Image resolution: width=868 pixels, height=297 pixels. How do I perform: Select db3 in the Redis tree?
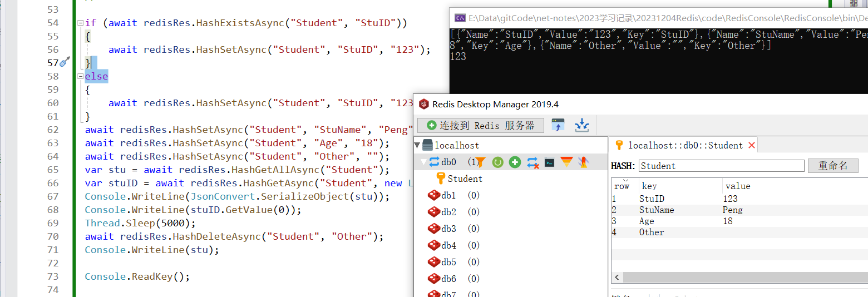[448, 229]
